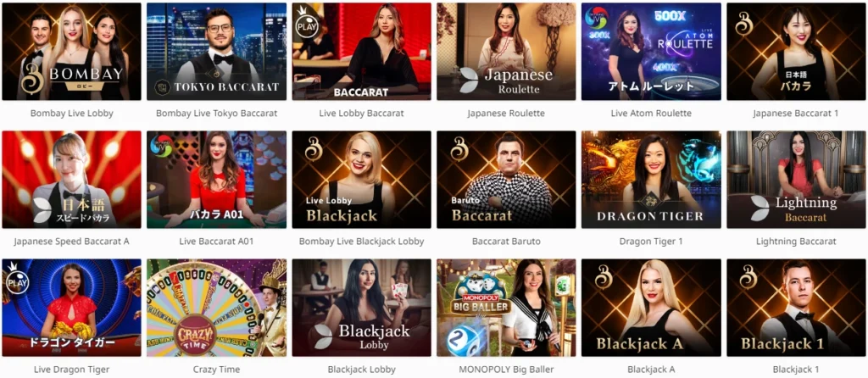Click the "Lightning Baccarat" caption text
Screen dimensions: 868x378
[x=795, y=242]
